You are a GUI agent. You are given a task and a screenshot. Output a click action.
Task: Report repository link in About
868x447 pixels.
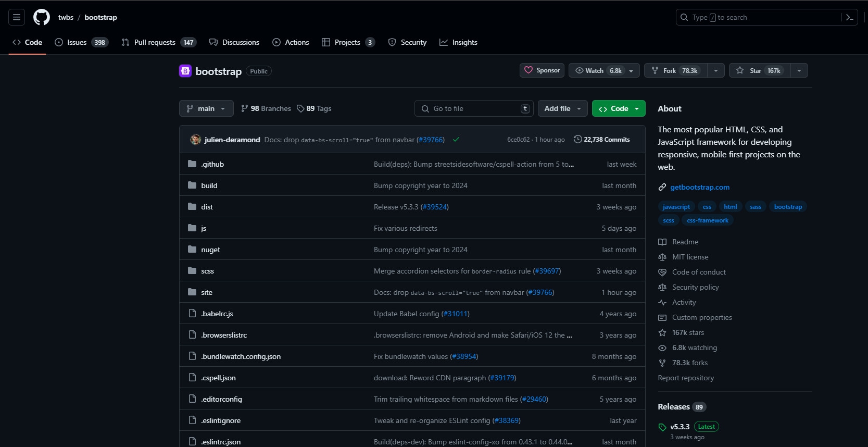pyautogui.click(x=686, y=378)
